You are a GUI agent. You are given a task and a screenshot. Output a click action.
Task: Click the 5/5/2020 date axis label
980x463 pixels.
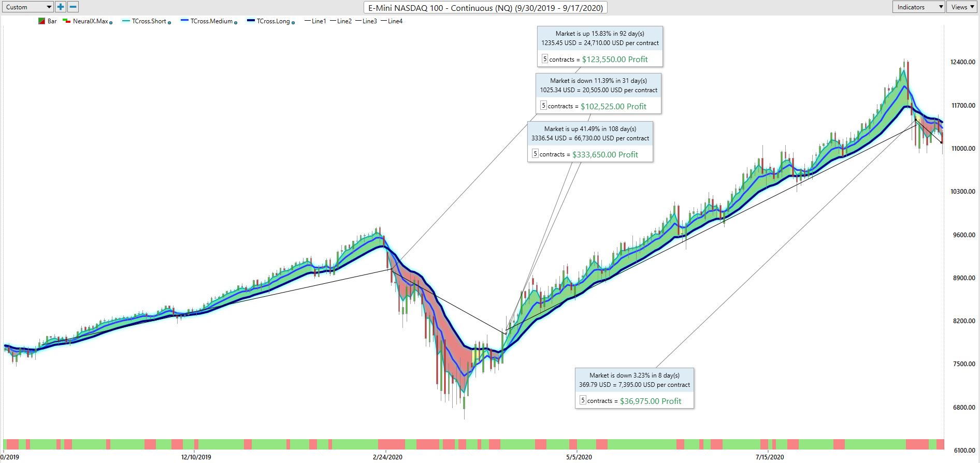coord(579,457)
